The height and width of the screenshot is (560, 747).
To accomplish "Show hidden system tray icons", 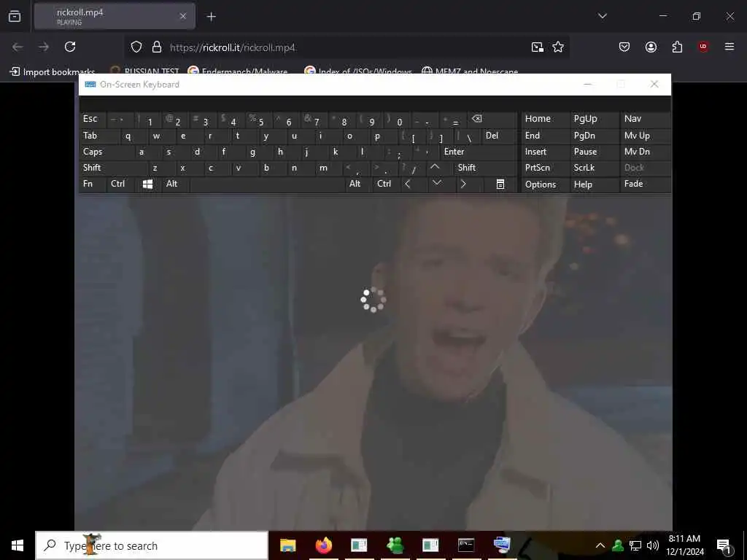I will 600,545.
